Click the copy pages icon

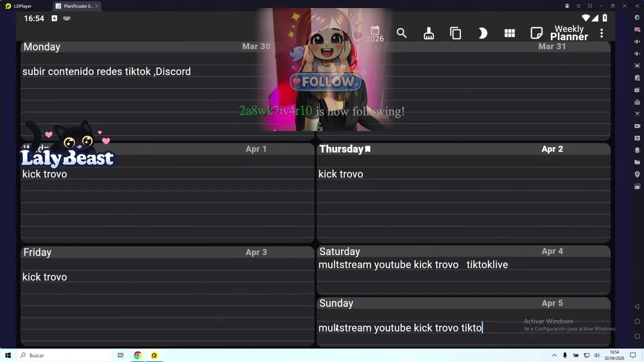(456, 33)
